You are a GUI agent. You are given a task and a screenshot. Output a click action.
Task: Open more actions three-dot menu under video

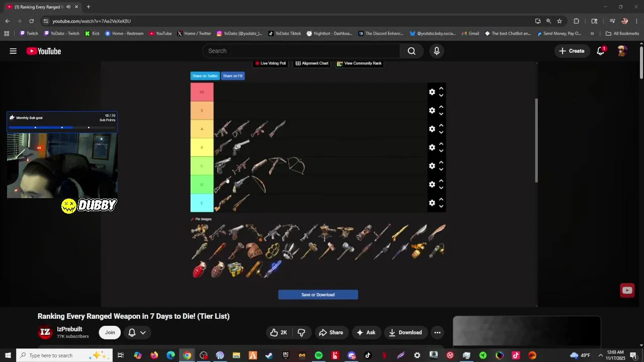pyautogui.click(x=437, y=332)
